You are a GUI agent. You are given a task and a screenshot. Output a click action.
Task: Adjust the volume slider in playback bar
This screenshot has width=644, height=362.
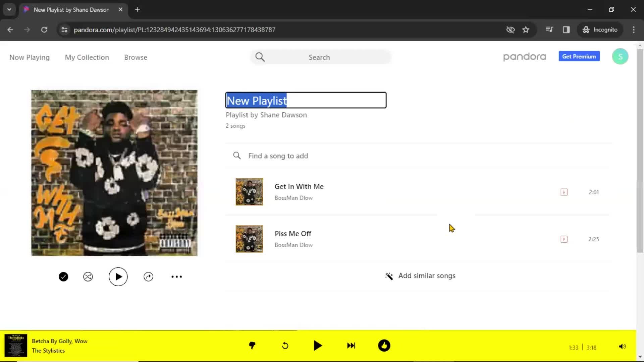click(x=622, y=346)
